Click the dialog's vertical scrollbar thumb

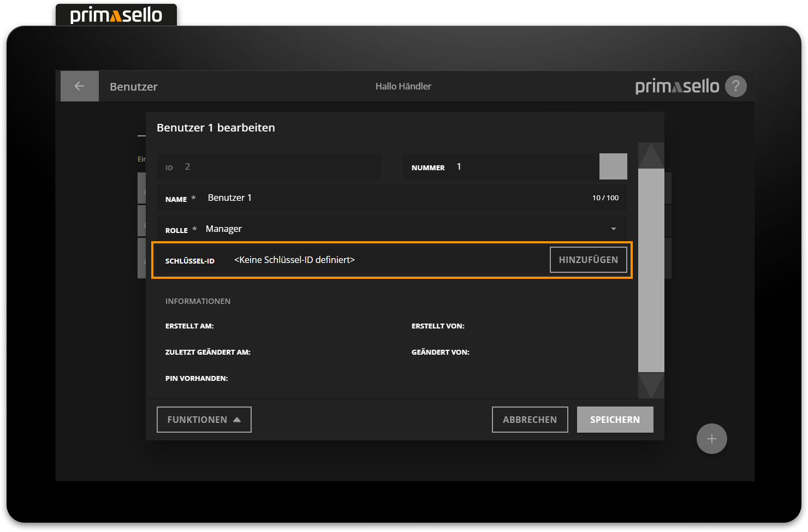click(651, 270)
